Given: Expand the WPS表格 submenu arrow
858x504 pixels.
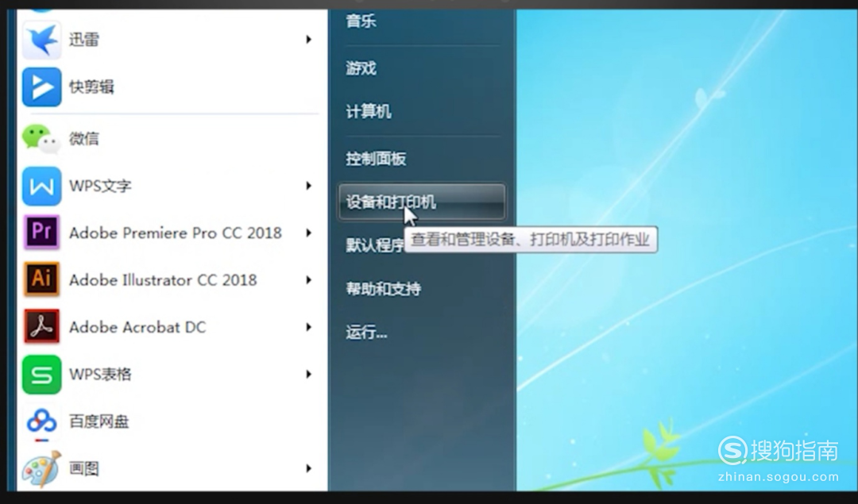Looking at the screenshot, I should tap(308, 374).
